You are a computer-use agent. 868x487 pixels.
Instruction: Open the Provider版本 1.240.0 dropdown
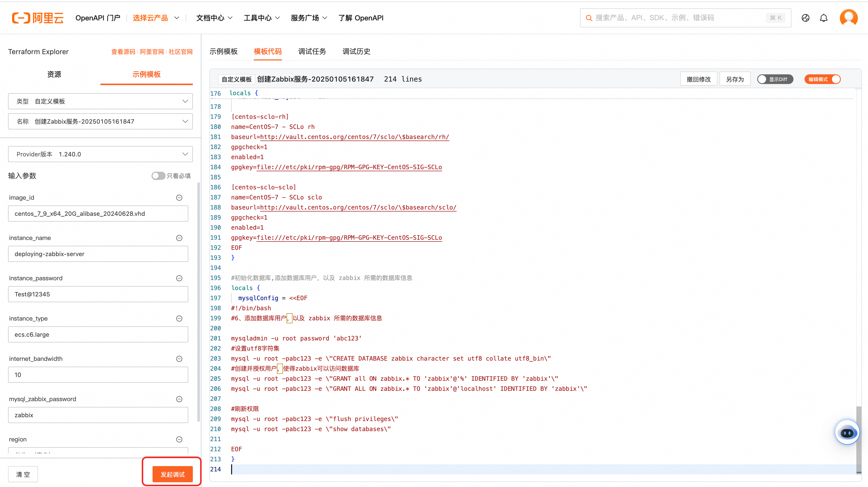100,154
